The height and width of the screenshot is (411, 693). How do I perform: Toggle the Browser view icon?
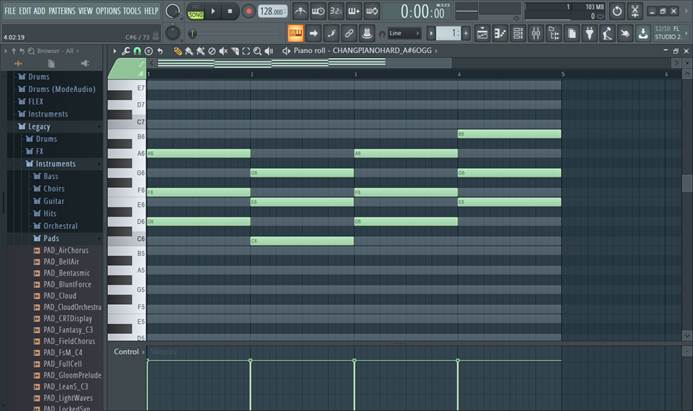554,33
